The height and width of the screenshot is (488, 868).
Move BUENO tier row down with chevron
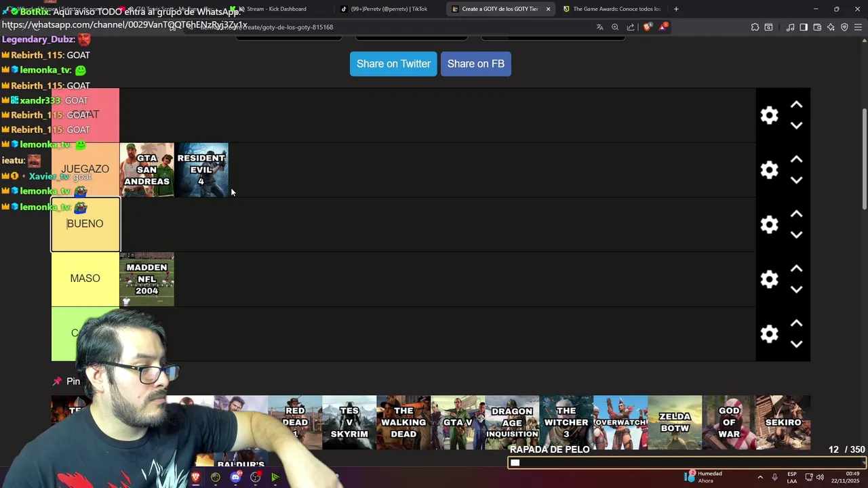[x=797, y=235]
